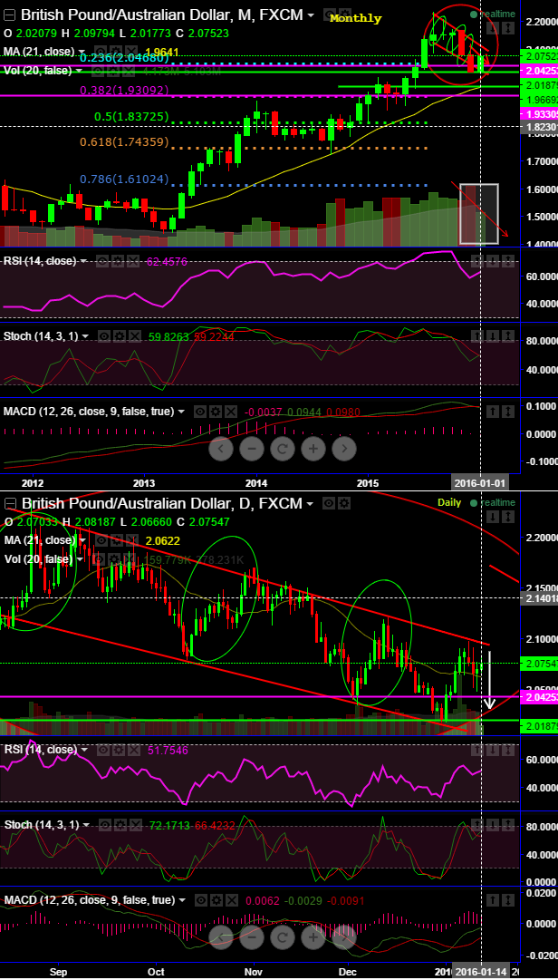The width and height of the screenshot is (558, 980).
Task: Reset monthly chart view with round refresh button
Action: pyautogui.click(x=282, y=448)
